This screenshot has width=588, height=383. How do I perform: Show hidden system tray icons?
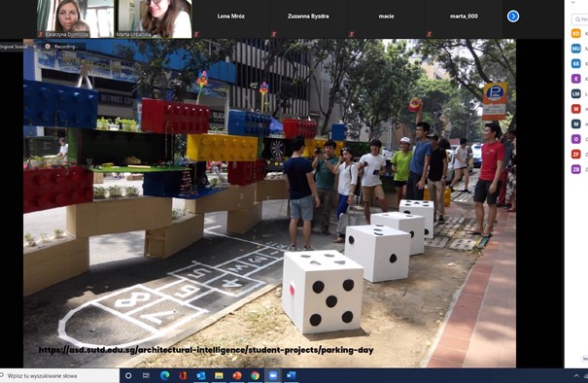tap(576, 375)
